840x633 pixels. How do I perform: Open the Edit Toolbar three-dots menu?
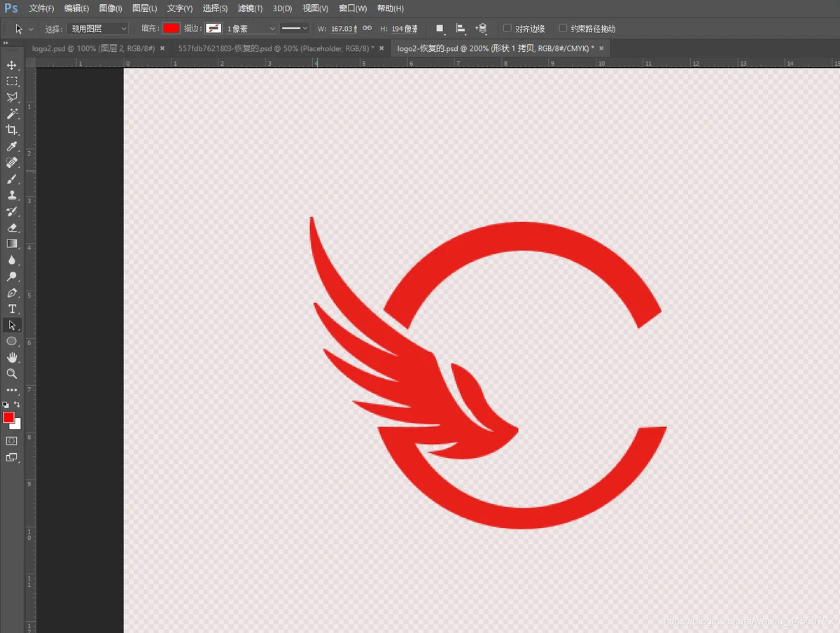click(x=12, y=390)
